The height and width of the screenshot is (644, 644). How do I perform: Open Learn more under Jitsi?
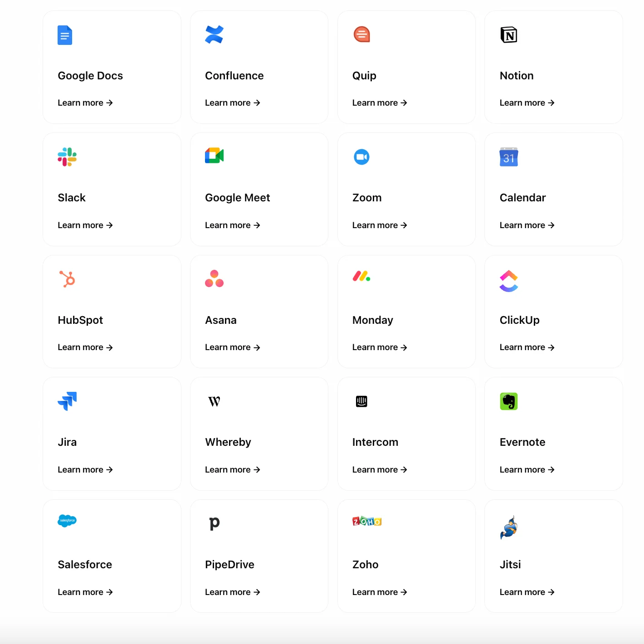pyautogui.click(x=527, y=592)
